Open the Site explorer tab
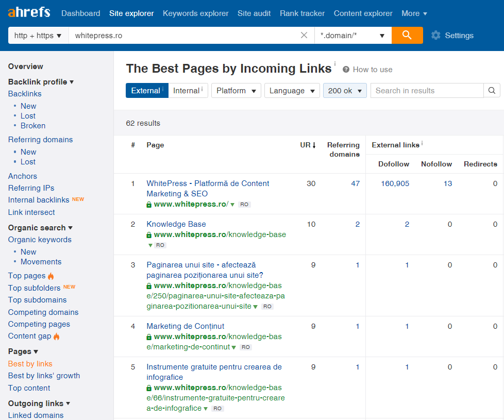 pyautogui.click(x=131, y=13)
